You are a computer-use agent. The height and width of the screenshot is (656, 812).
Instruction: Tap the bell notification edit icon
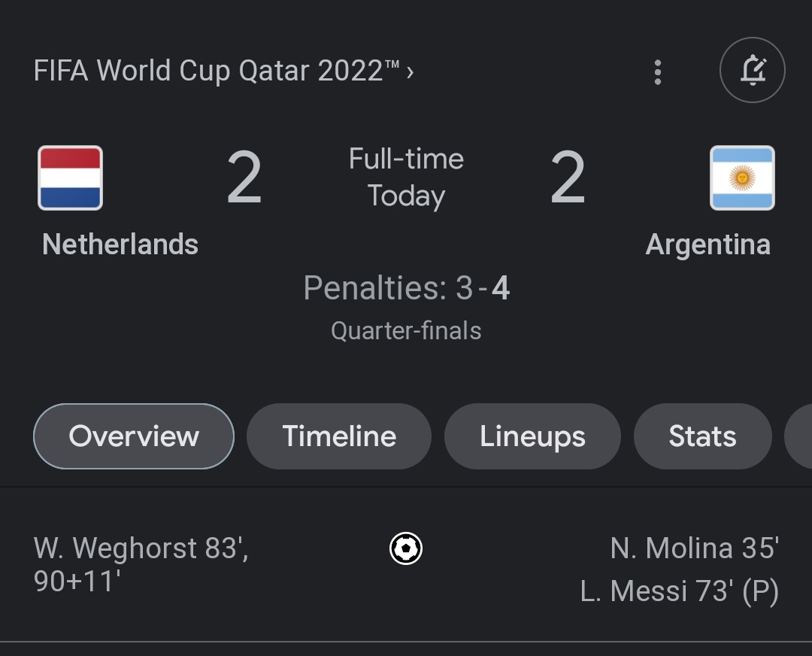pos(753,70)
